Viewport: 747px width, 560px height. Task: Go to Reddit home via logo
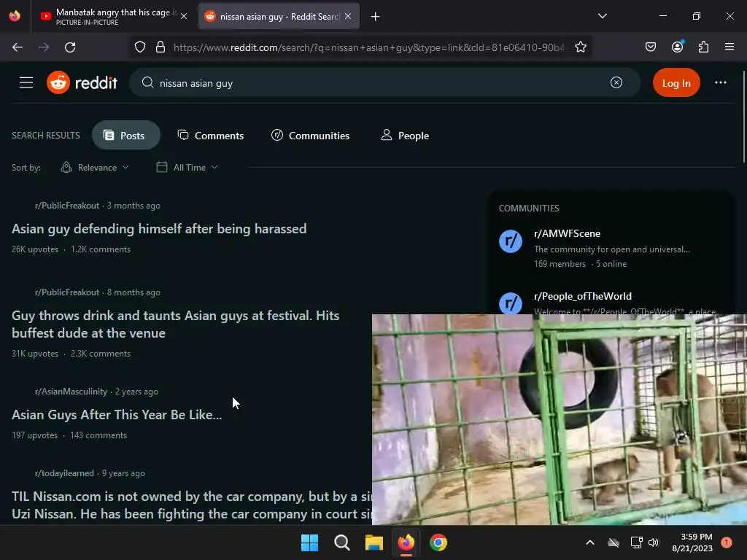pyautogui.click(x=82, y=83)
